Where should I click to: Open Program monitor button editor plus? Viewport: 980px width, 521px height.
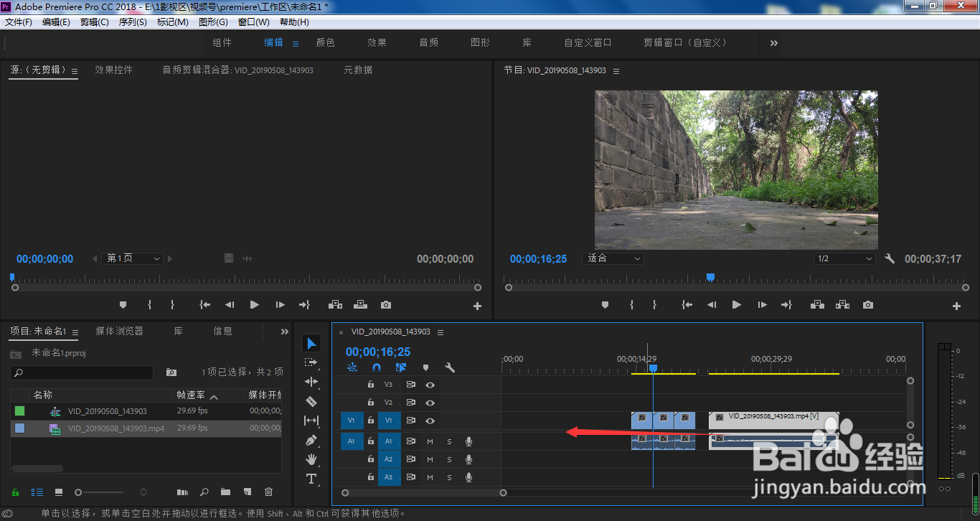point(956,306)
